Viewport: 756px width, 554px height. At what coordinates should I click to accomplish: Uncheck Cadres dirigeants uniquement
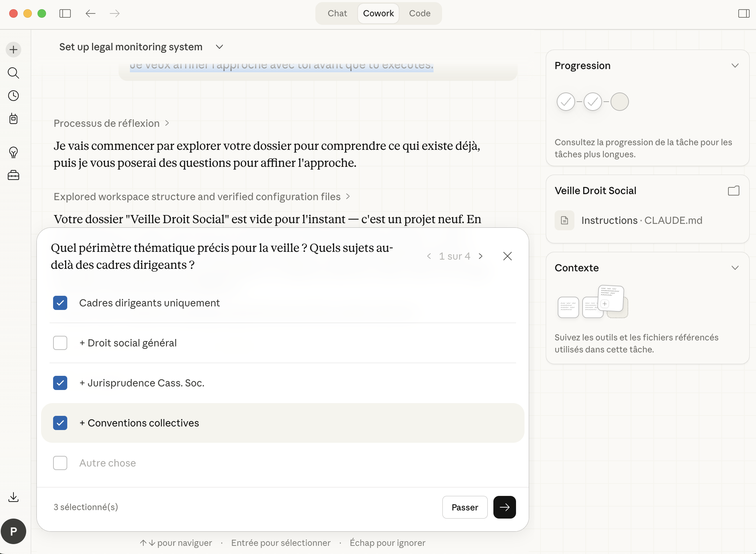click(x=60, y=303)
